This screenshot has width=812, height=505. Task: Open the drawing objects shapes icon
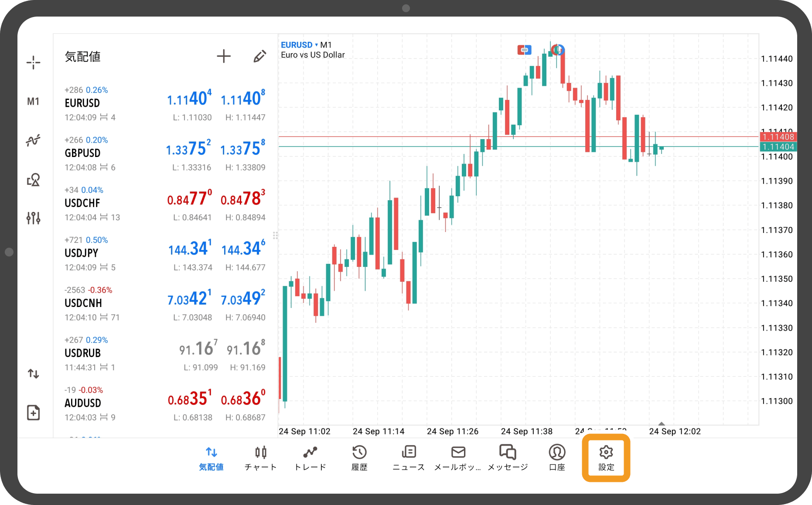(33, 179)
